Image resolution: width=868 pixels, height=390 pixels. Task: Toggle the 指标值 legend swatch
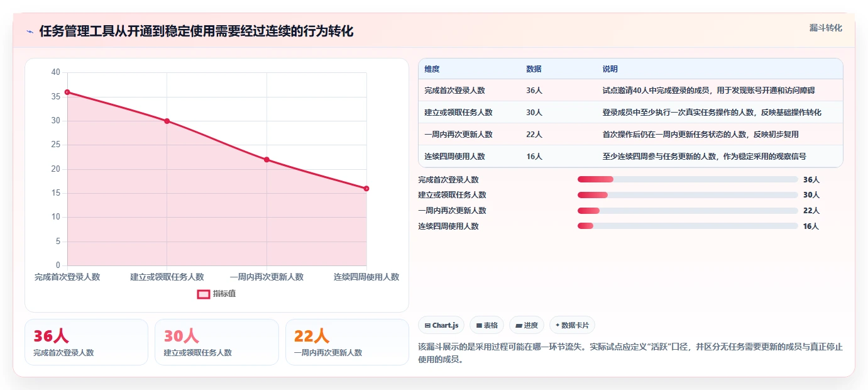tap(204, 294)
